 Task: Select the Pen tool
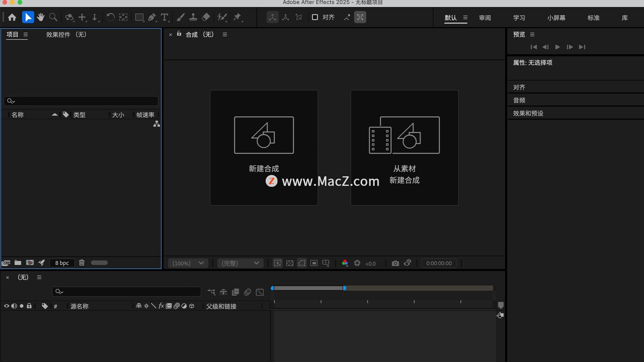152,17
